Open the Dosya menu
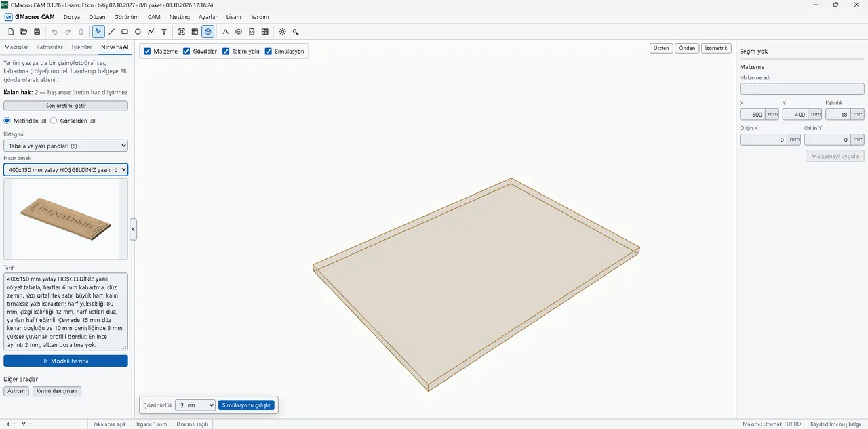Image resolution: width=868 pixels, height=429 pixels. point(72,16)
